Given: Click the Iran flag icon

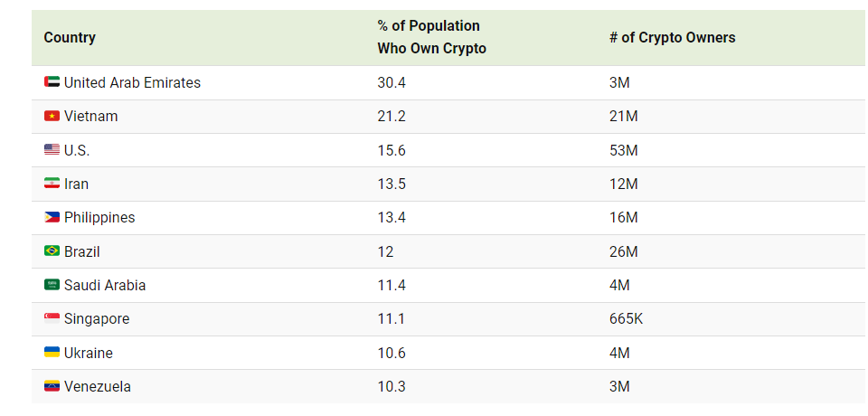Looking at the screenshot, I should [x=52, y=184].
